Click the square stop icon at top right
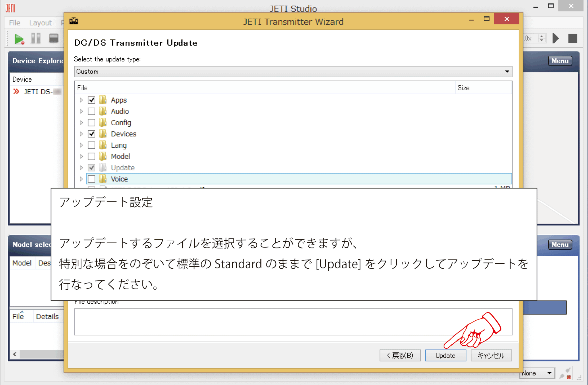The width and height of the screenshot is (588, 385). click(x=573, y=38)
